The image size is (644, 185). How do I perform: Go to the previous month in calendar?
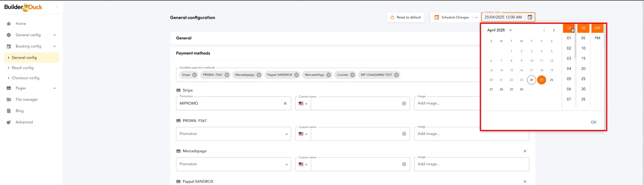point(544,30)
